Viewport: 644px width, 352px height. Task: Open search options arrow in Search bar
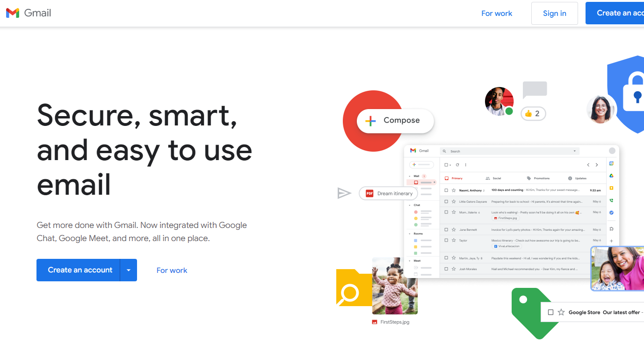click(x=574, y=151)
